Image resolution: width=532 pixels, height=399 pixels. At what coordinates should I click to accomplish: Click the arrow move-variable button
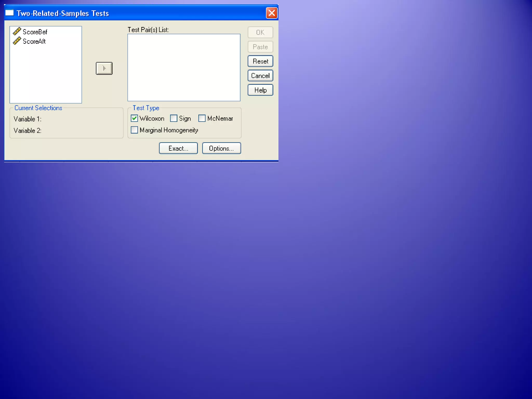[104, 68]
